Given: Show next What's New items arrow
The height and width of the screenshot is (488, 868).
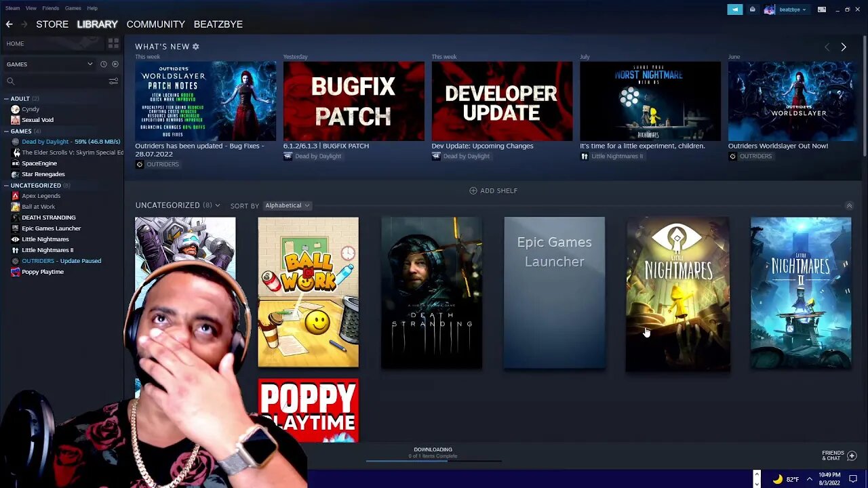Looking at the screenshot, I should (844, 47).
